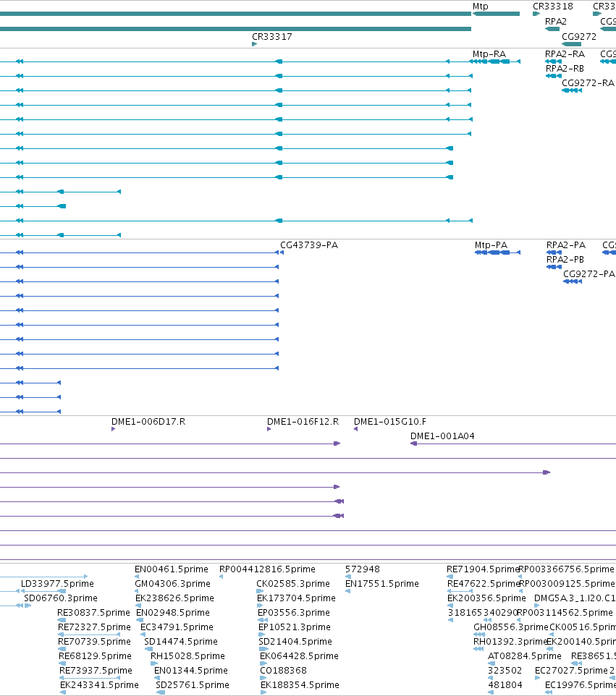
Task: Select the RPA2-PA protein label
Action: (566, 245)
